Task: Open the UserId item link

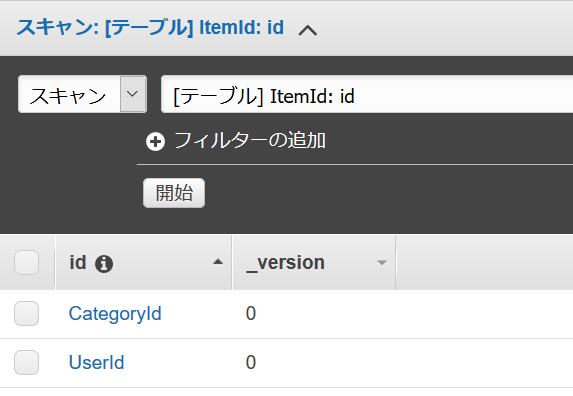Action: point(96,363)
